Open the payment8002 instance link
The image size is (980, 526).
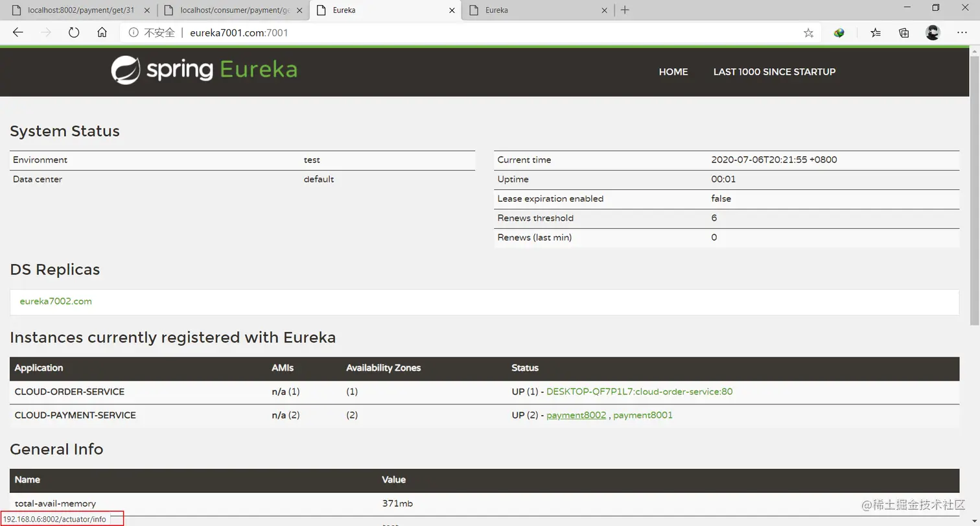coord(576,415)
